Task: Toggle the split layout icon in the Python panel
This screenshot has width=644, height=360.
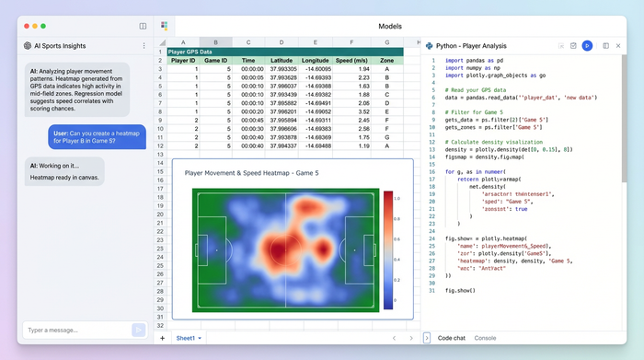Action: tap(605, 46)
